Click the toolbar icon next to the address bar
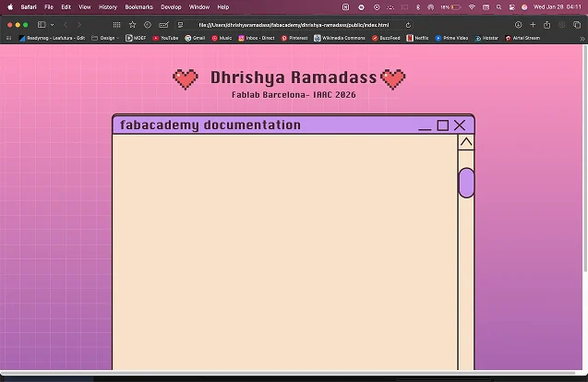This screenshot has height=382, width=588. coord(164,25)
